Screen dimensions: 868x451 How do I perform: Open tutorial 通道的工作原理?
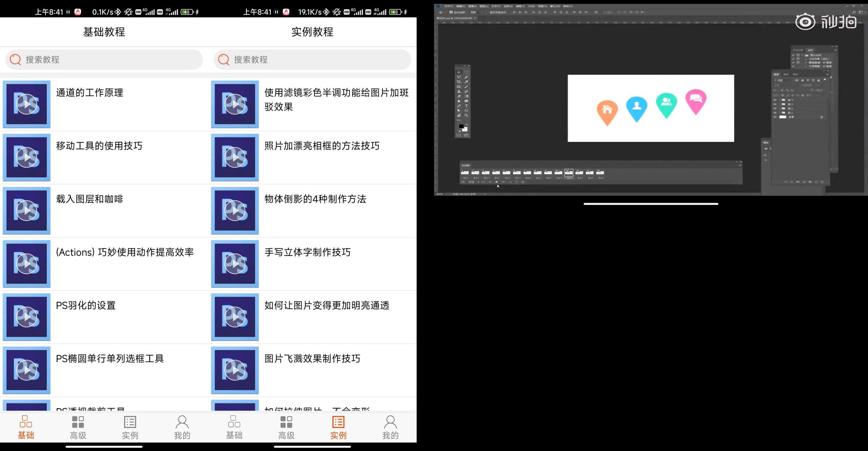90,93
